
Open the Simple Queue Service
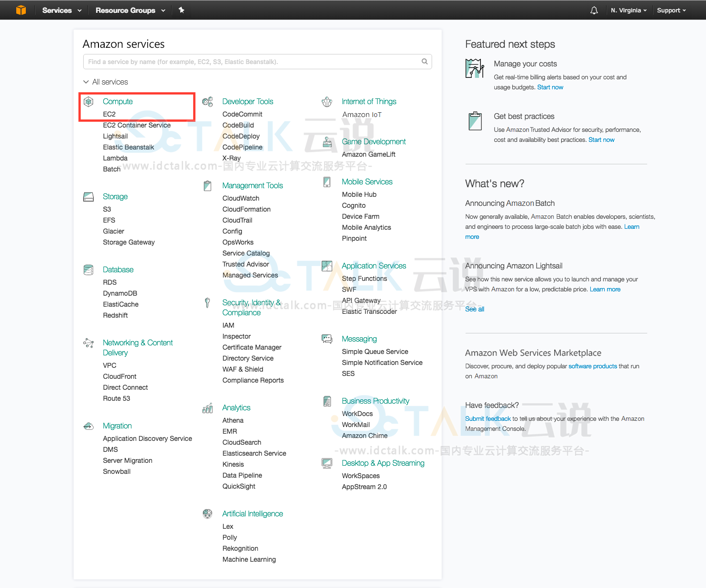(375, 352)
